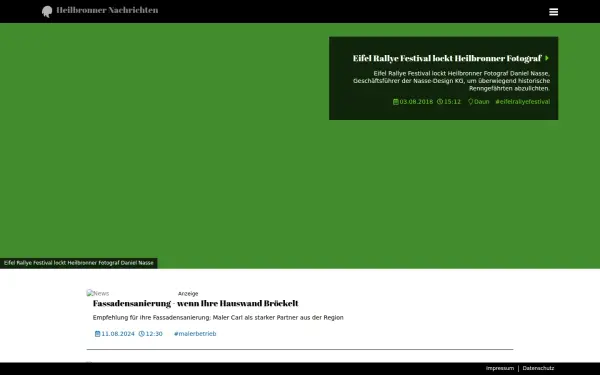Click the calendar icon next to 03.08.2018
The image size is (600, 375).
[x=396, y=102]
